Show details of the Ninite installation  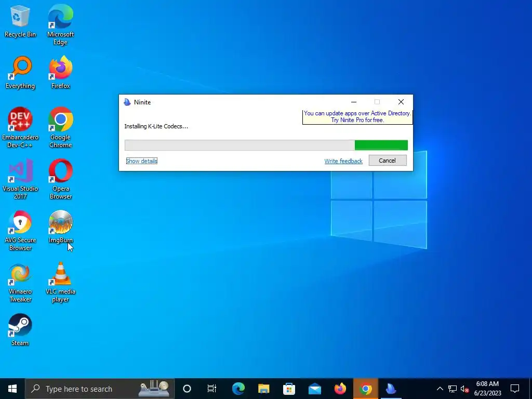(141, 161)
